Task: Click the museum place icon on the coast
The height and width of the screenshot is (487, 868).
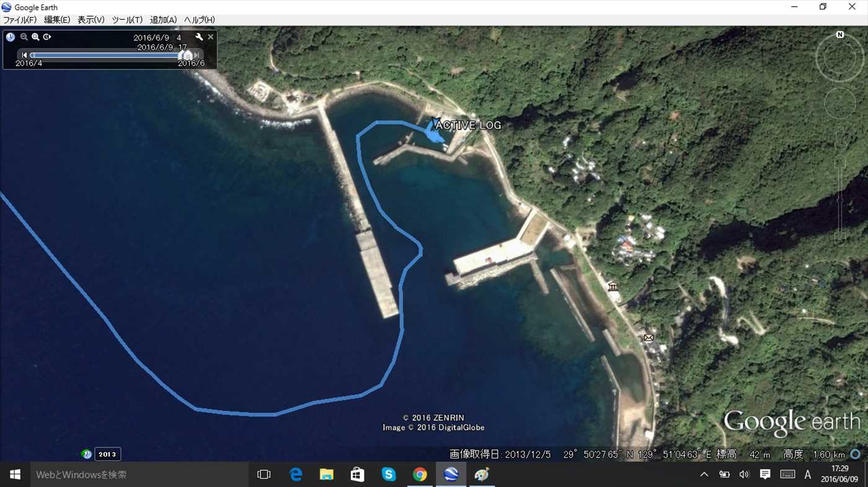Action: click(614, 286)
